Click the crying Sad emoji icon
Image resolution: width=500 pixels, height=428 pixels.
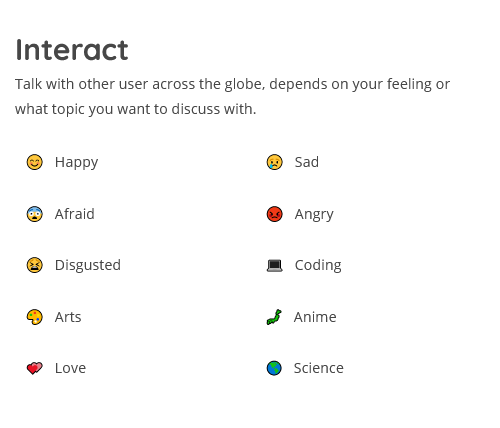(275, 162)
